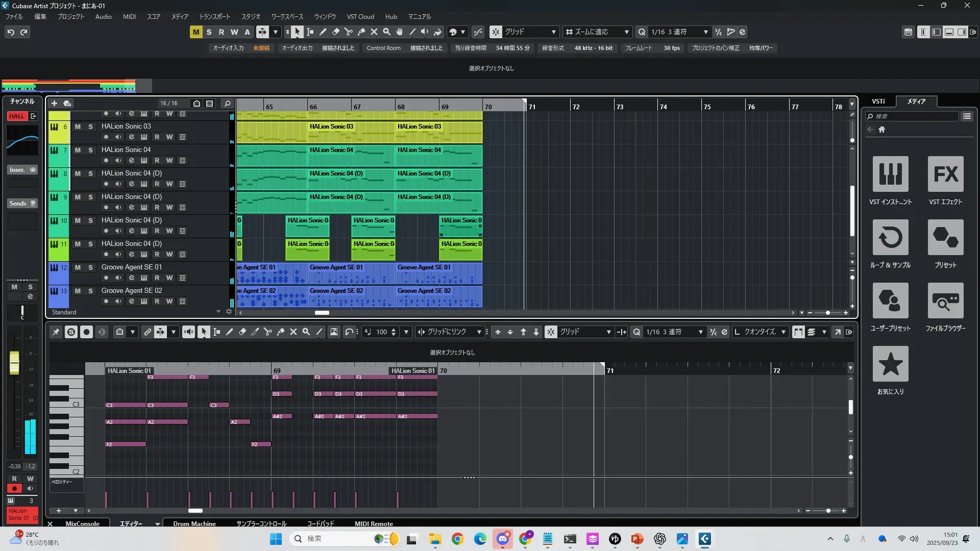The width and height of the screenshot is (980, 551).
Task: Open the トランスポート menu
Action: pos(214,17)
